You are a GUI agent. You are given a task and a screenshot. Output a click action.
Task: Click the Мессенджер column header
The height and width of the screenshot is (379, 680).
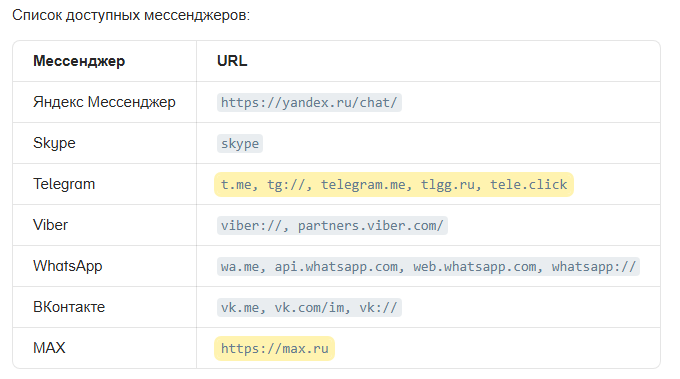tap(79, 61)
